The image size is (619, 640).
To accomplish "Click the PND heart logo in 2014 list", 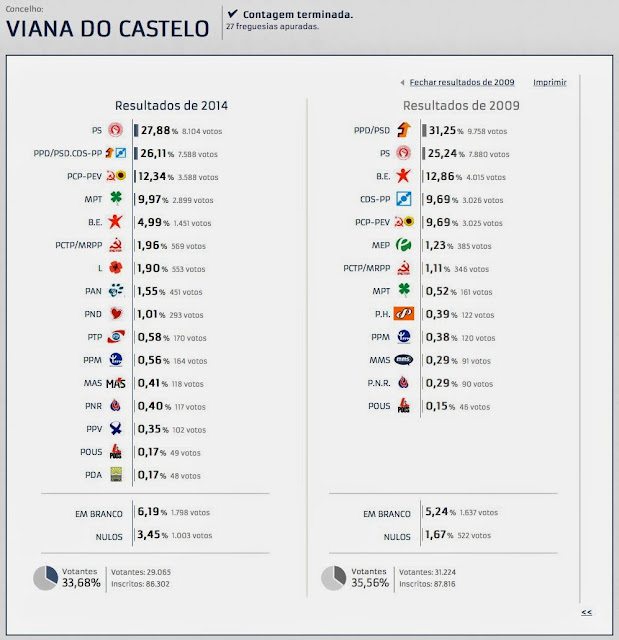I will pyautogui.click(x=115, y=314).
